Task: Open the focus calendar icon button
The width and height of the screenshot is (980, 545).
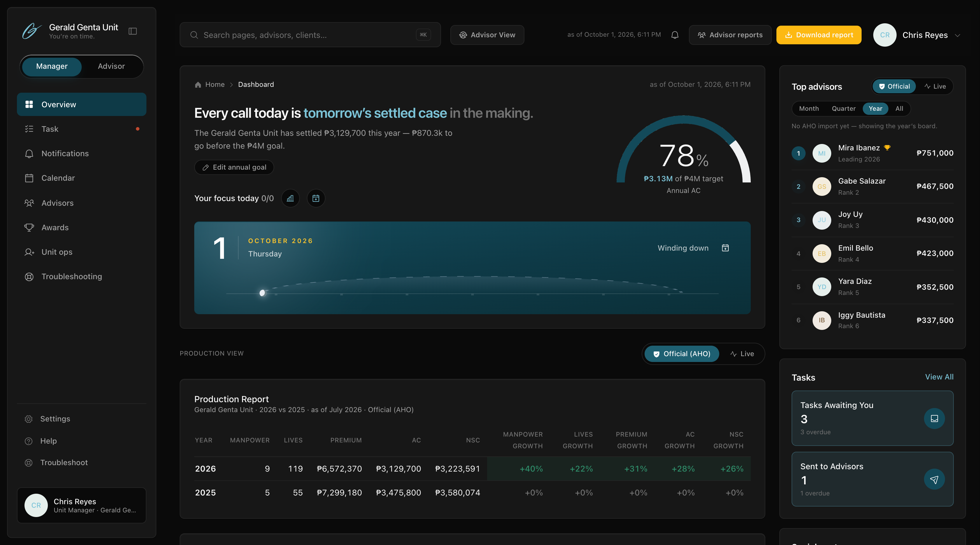Action: coord(316,198)
